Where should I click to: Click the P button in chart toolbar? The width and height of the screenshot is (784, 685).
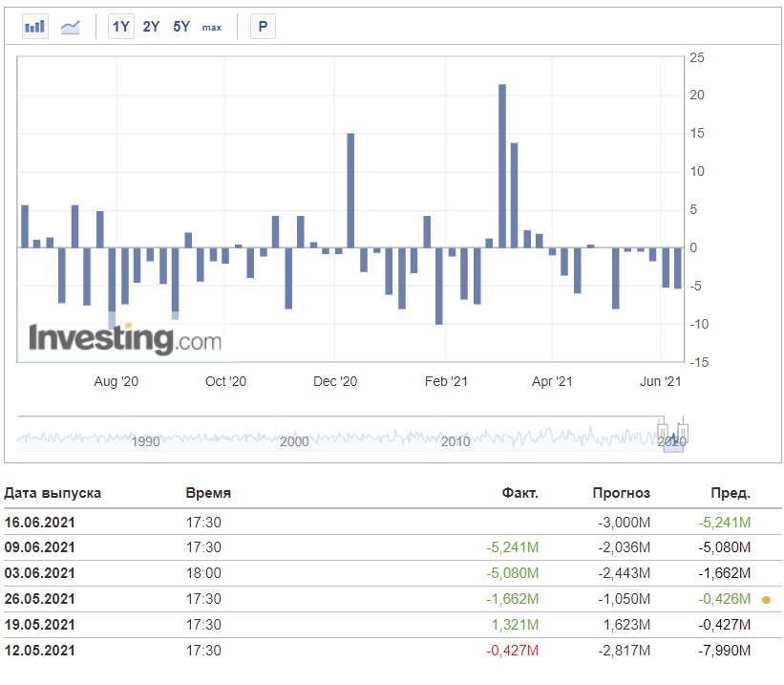(x=263, y=27)
